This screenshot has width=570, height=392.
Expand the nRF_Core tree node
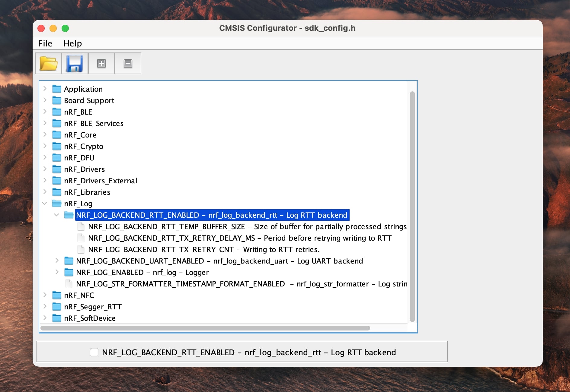coord(45,135)
